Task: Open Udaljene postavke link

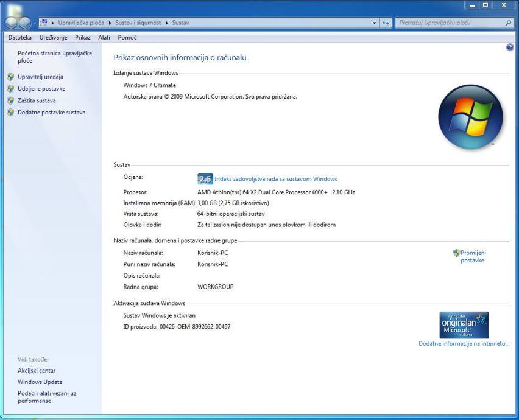Action: (x=41, y=89)
